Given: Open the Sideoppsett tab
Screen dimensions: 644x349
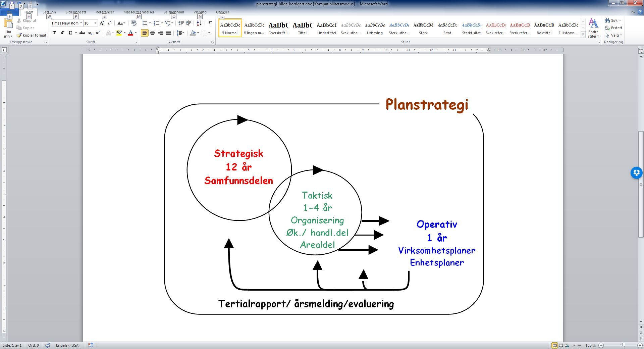Looking at the screenshot, I should pyautogui.click(x=75, y=12).
